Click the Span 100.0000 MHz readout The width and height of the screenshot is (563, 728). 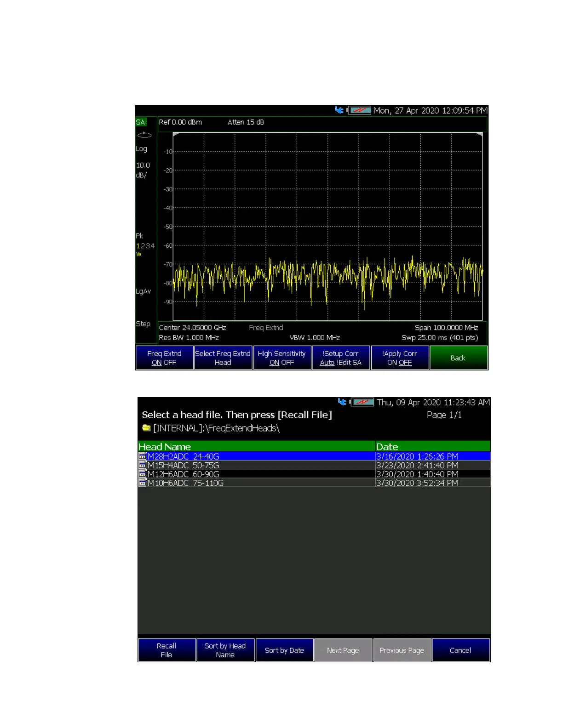(x=447, y=328)
